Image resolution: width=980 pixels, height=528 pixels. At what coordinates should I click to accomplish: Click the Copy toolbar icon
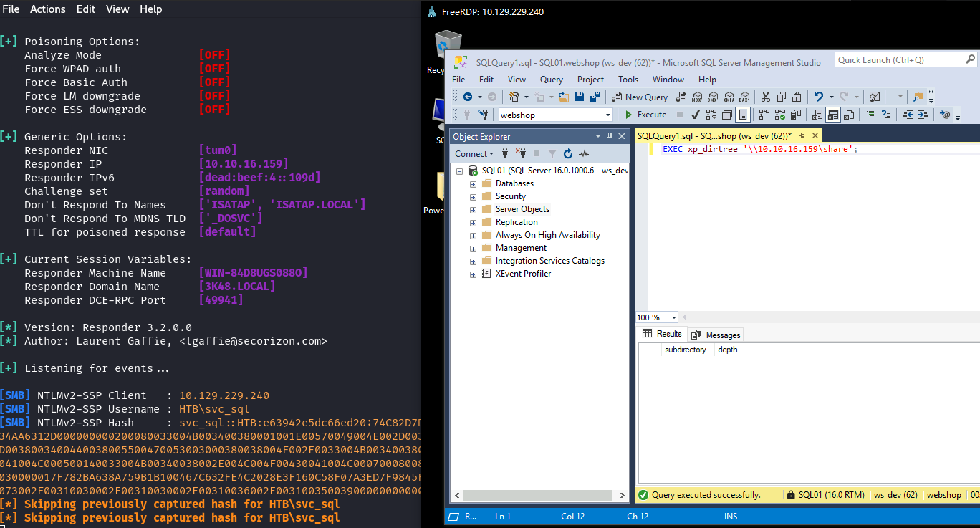pos(781,97)
